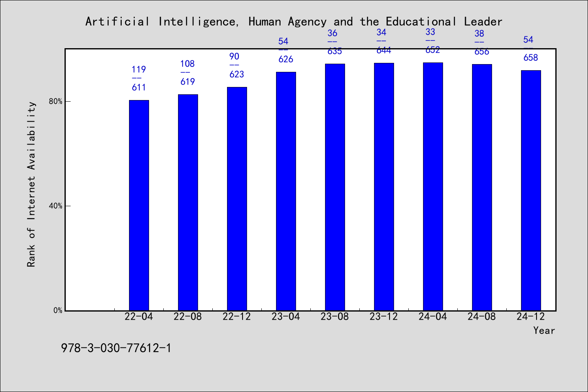
Task: Click the 40% y-axis tick label
Action: [56, 206]
